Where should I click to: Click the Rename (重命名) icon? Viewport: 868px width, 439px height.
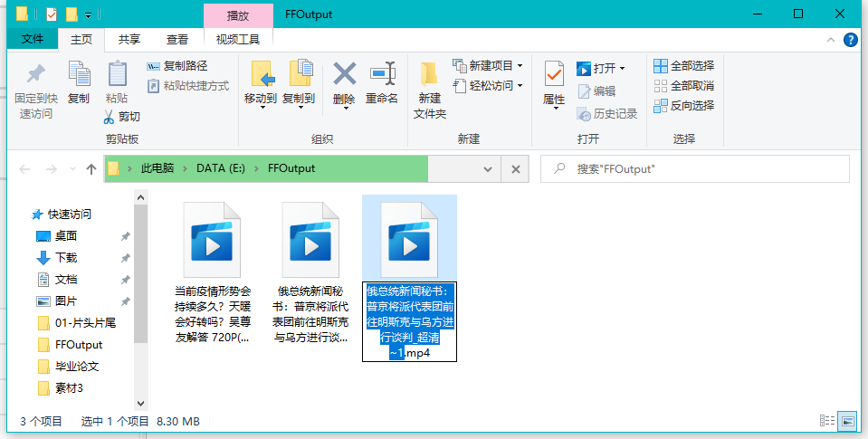pyautogui.click(x=382, y=73)
